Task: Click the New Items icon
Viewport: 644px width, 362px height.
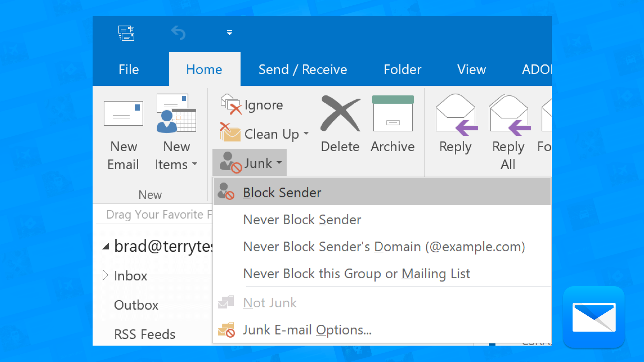Action: coord(176,113)
